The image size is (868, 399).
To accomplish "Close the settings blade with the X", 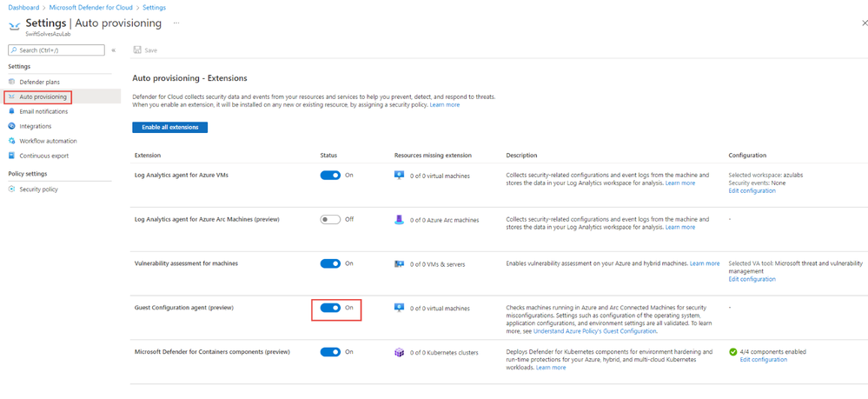I will [x=865, y=23].
